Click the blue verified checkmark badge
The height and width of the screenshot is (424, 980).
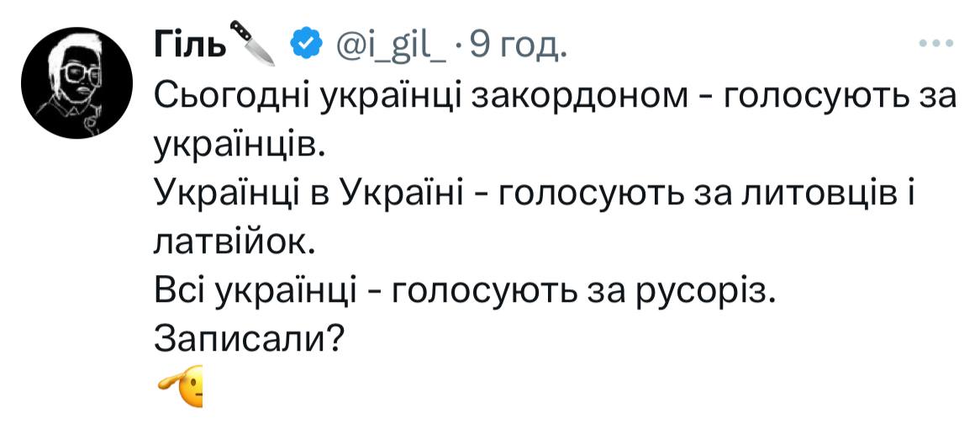click(x=306, y=44)
